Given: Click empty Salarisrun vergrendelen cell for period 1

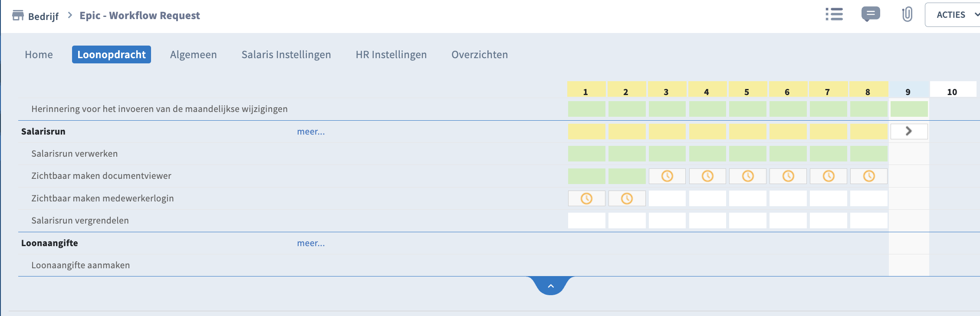Looking at the screenshot, I should [x=586, y=221].
